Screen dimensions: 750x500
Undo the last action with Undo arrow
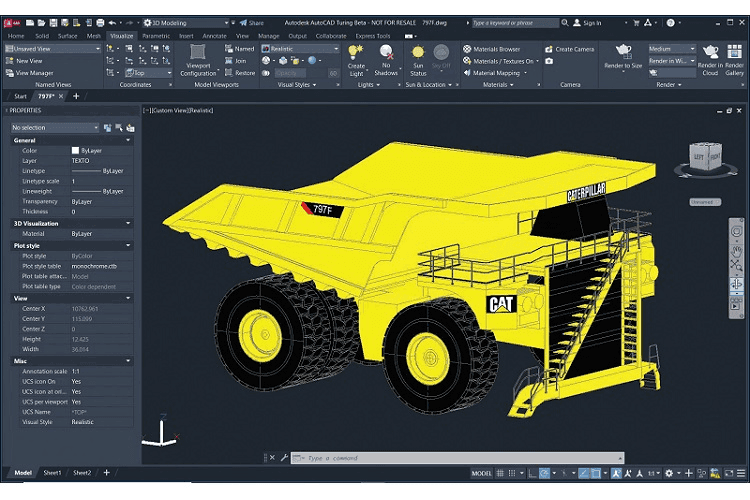tap(112, 22)
